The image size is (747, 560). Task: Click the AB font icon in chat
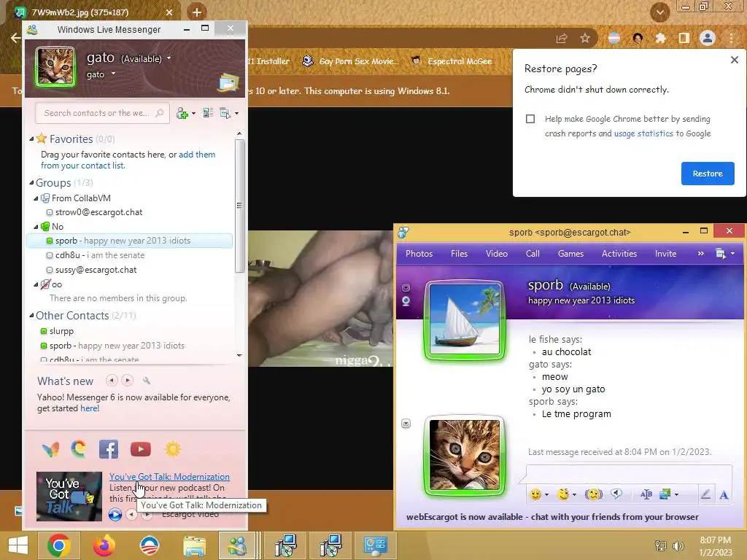pyautogui.click(x=646, y=494)
